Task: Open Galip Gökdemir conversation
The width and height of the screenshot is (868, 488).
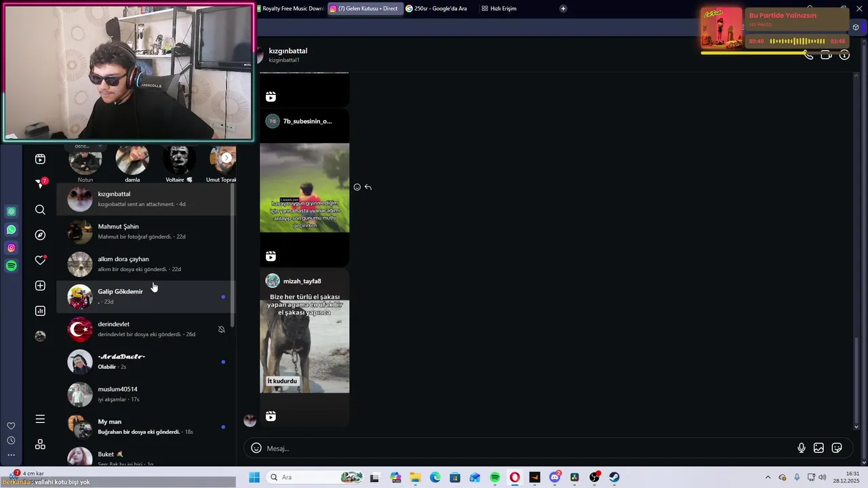Action: 145,297
